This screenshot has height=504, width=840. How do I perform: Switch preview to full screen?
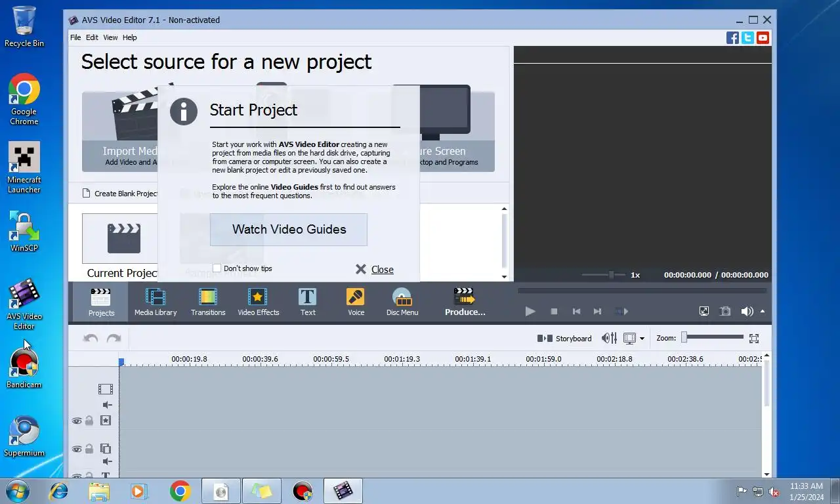[703, 311]
